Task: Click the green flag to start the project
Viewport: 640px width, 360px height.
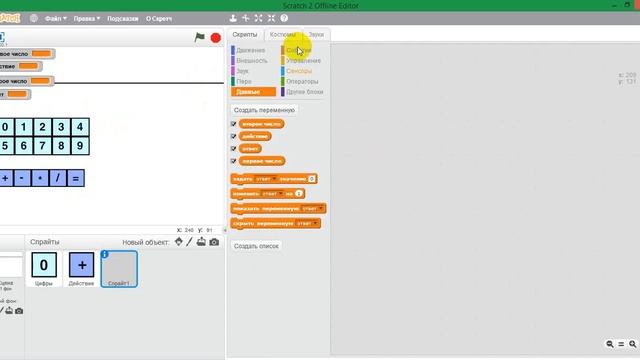Action: click(200, 38)
